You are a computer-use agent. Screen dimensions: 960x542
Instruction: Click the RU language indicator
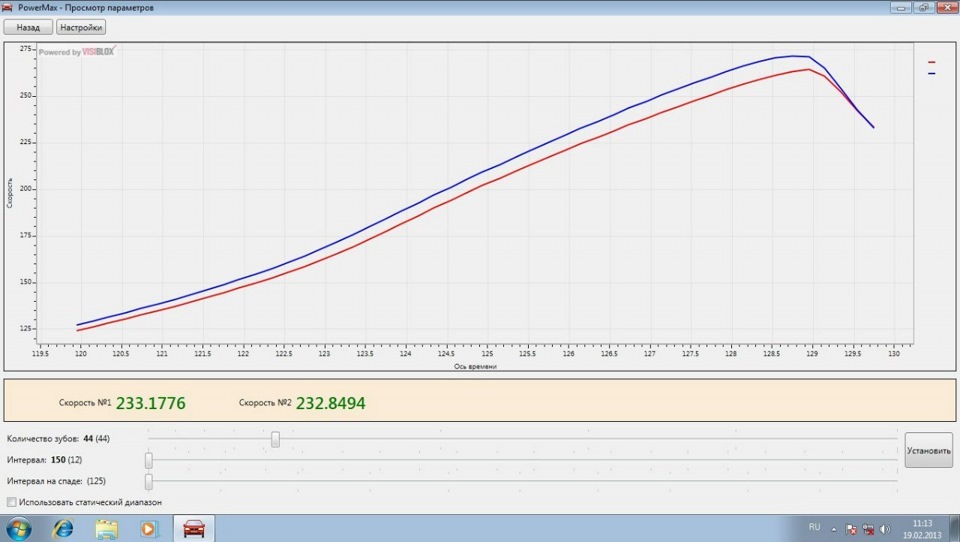[814, 527]
